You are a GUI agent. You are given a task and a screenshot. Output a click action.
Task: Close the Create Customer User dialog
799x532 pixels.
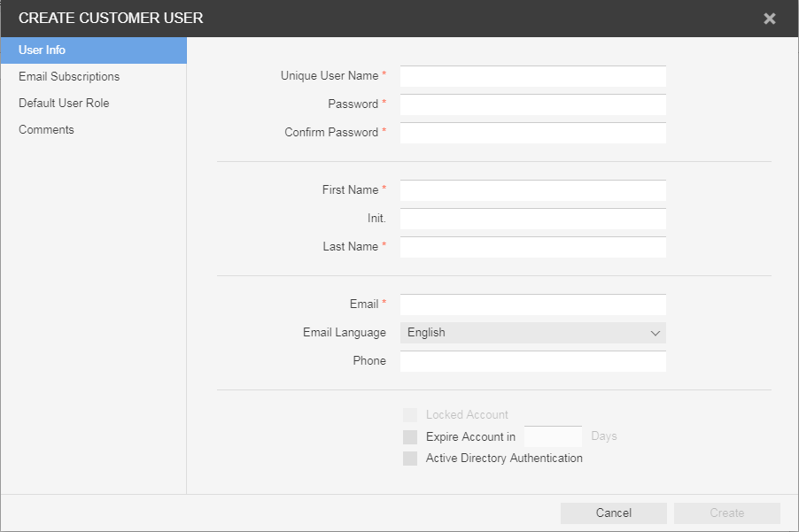point(770,19)
